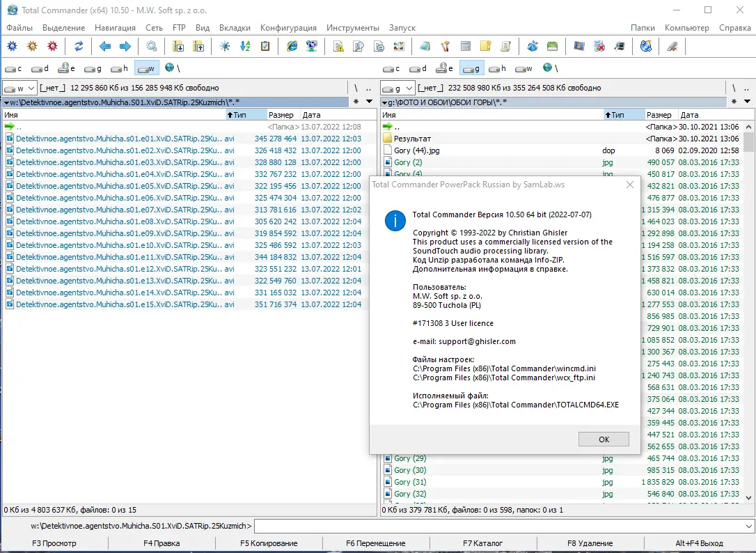Click OK in the about dialog
The height and width of the screenshot is (553, 756).
[x=604, y=439]
